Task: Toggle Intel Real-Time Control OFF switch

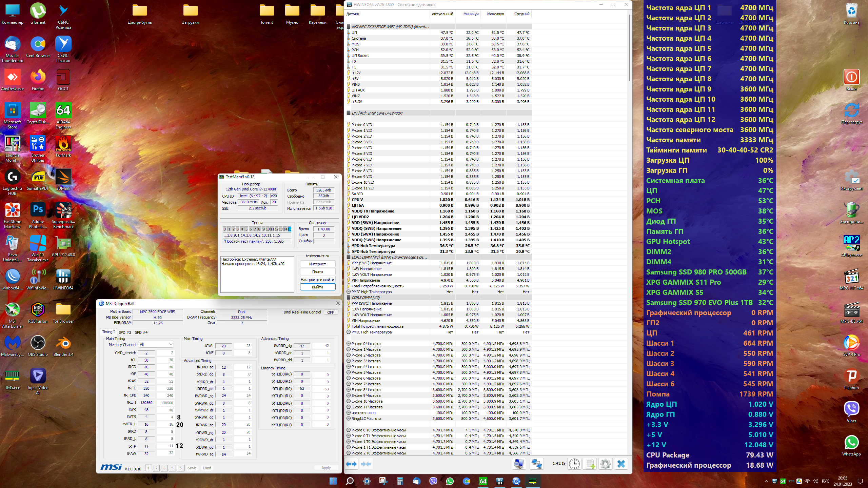Action: (331, 312)
